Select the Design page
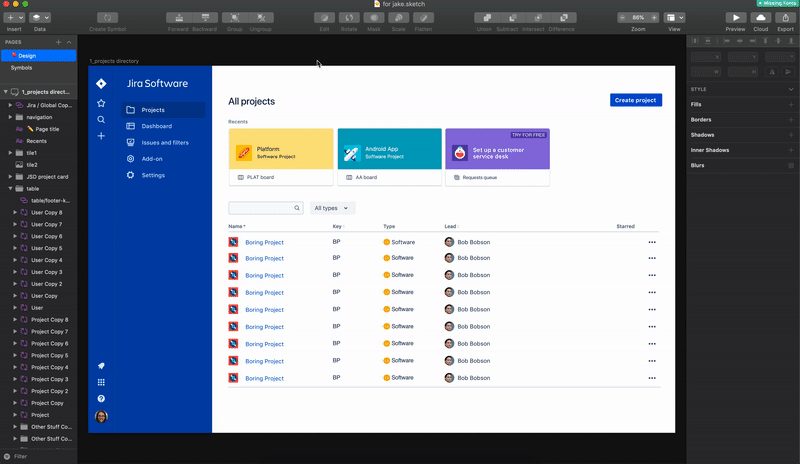800x464 pixels. [38, 56]
